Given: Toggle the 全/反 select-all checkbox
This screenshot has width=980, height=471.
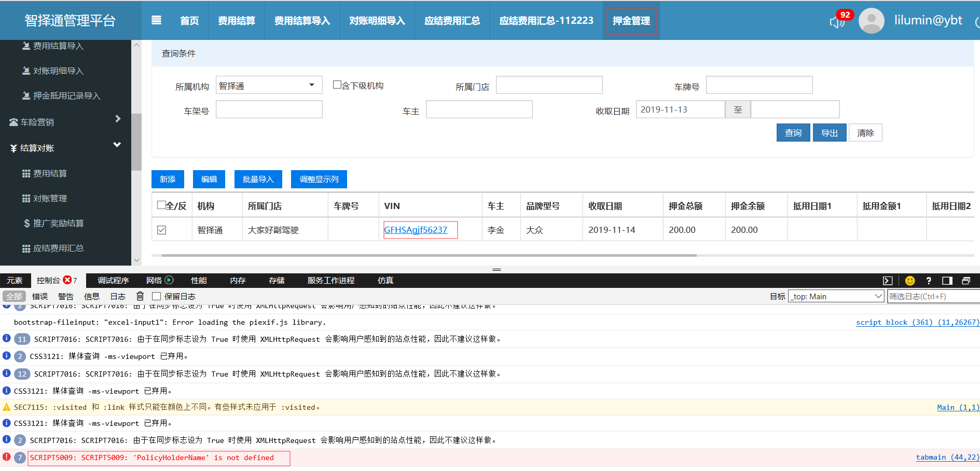Looking at the screenshot, I should point(161,205).
